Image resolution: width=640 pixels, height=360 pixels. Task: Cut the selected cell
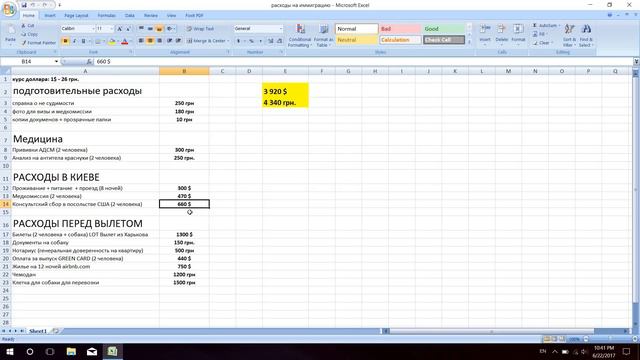(x=28, y=26)
